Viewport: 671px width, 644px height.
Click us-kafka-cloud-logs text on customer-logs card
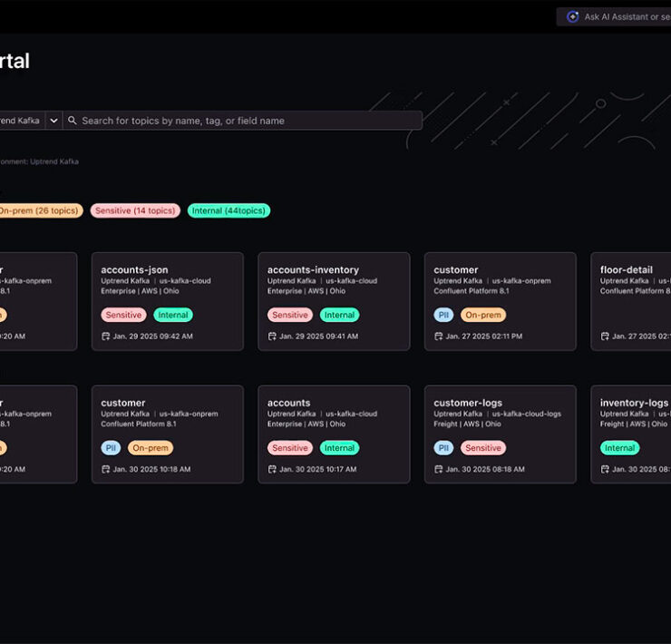tap(526, 414)
